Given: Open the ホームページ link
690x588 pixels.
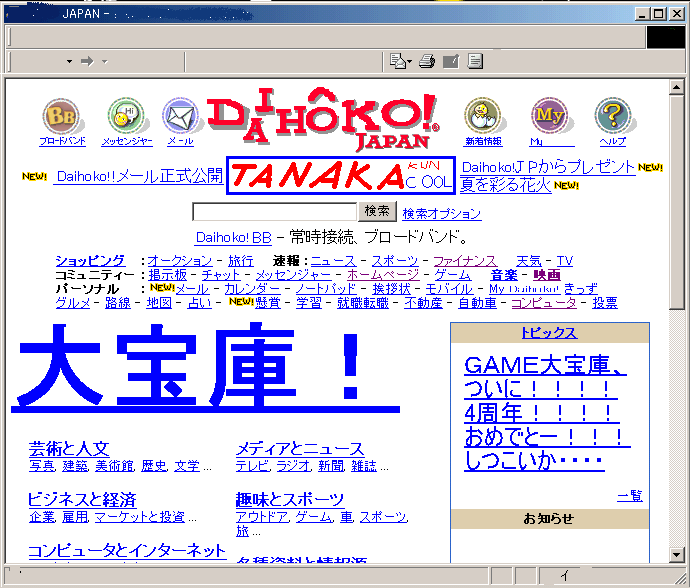Looking at the screenshot, I should click(x=383, y=275).
